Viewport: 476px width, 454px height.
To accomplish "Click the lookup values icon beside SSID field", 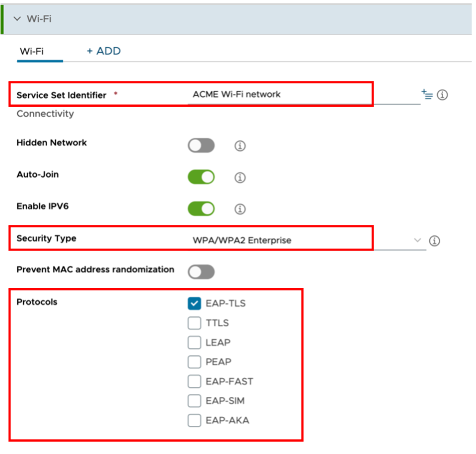I will [x=426, y=94].
